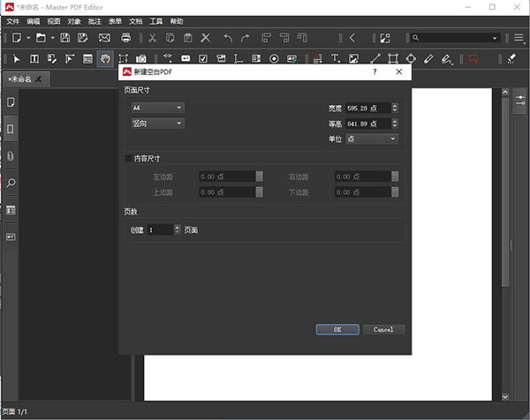Image resolution: width=530 pixels, height=420 pixels.
Task: Open the 文件 menu
Action: (x=12, y=20)
